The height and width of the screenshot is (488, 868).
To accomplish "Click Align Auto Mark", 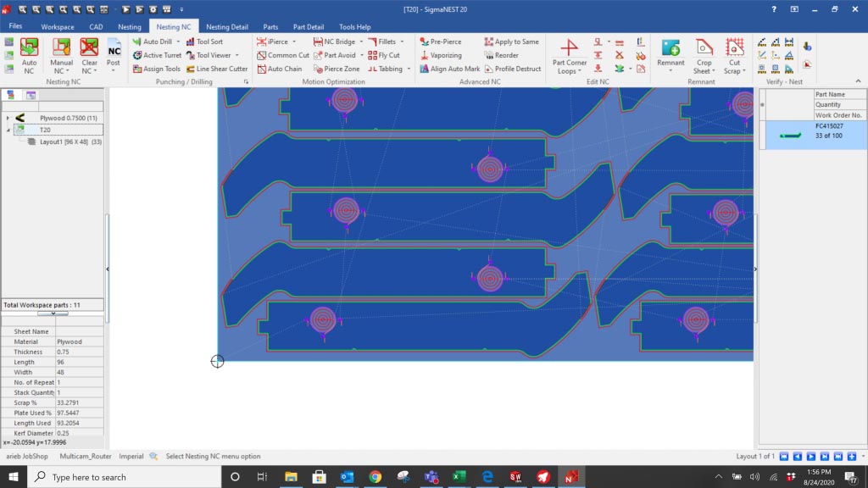I will (x=449, y=69).
